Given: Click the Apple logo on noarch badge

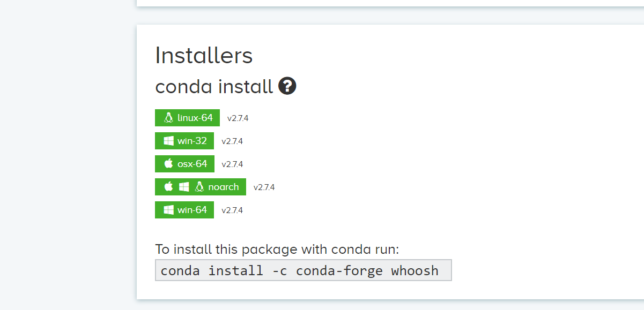Looking at the screenshot, I should pos(168,187).
